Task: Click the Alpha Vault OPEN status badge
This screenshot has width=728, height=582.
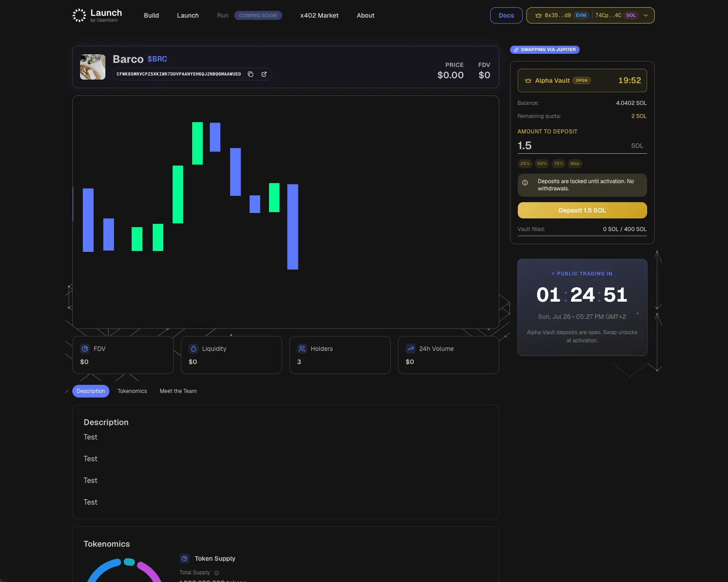Action: point(582,80)
